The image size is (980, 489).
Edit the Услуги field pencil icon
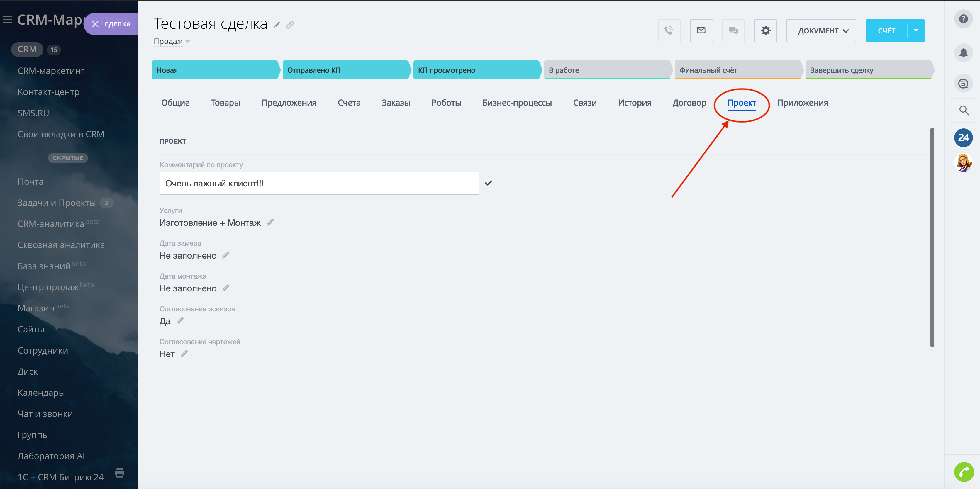[270, 223]
